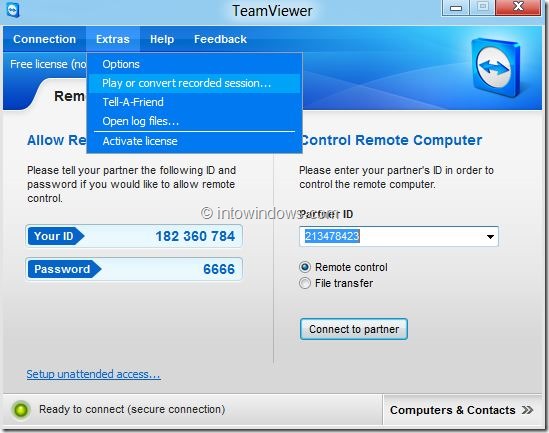Open the Computers & Contacts panel
Screen dimensions: 549x433
coord(462,410)
